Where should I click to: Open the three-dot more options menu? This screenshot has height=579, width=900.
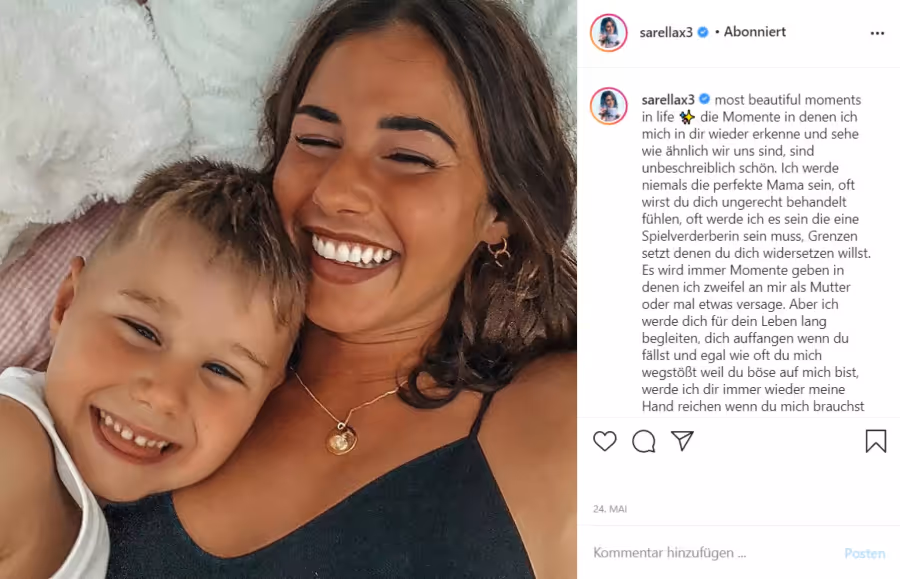click(x=877, y=33)
